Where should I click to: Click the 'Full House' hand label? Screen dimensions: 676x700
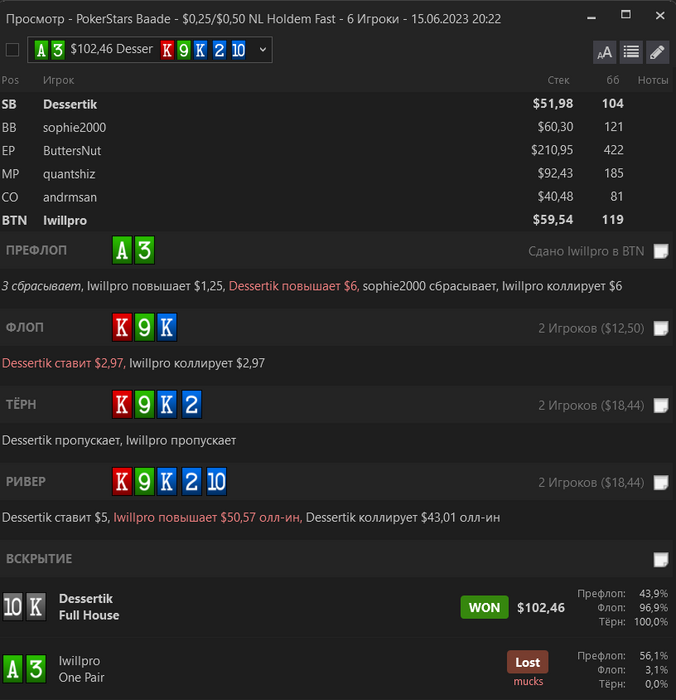pos(89,615)
